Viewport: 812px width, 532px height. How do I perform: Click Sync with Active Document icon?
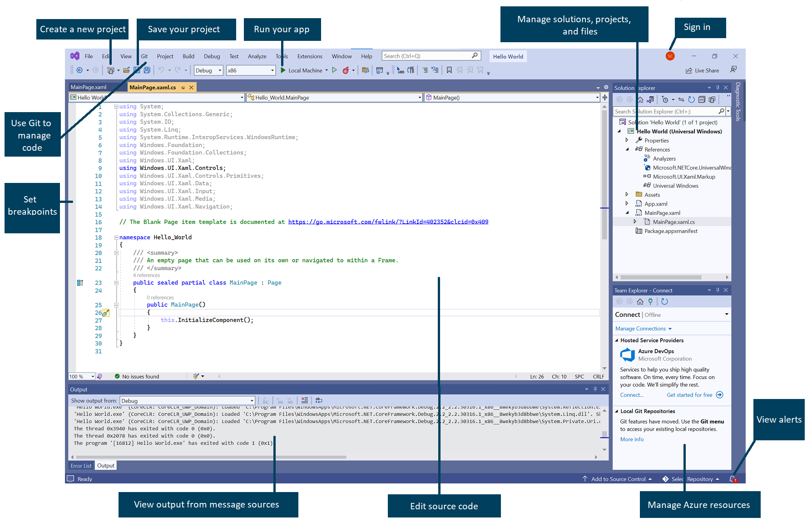coord(681,99)
